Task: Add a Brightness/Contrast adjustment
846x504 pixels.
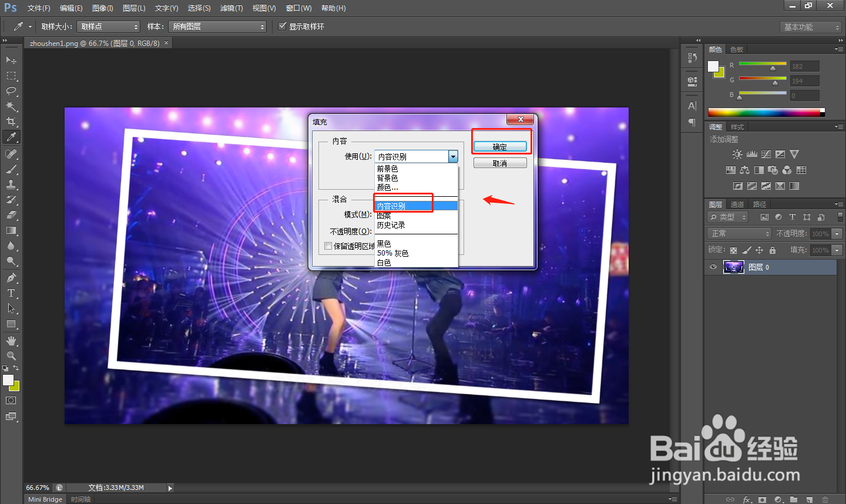Action: pos(737,154)
